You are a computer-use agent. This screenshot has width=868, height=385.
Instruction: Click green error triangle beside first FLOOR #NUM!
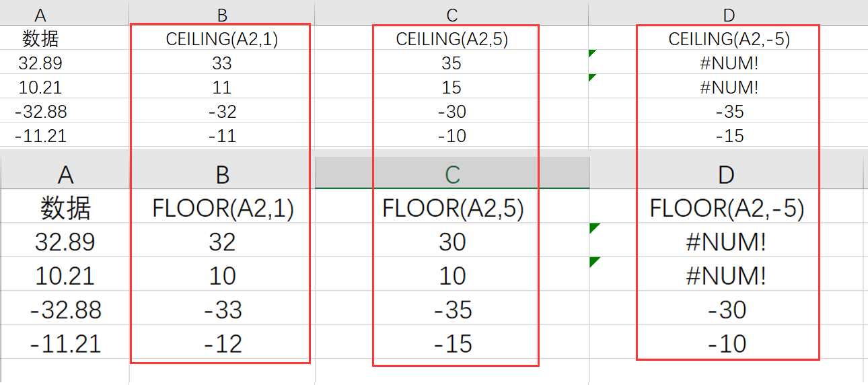(593, 228)
